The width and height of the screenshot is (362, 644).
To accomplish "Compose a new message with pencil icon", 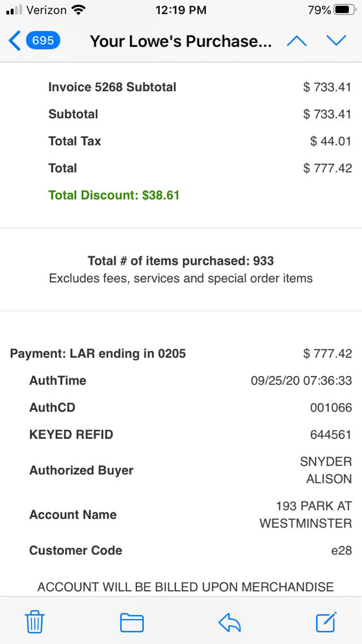I will point(326,622).
